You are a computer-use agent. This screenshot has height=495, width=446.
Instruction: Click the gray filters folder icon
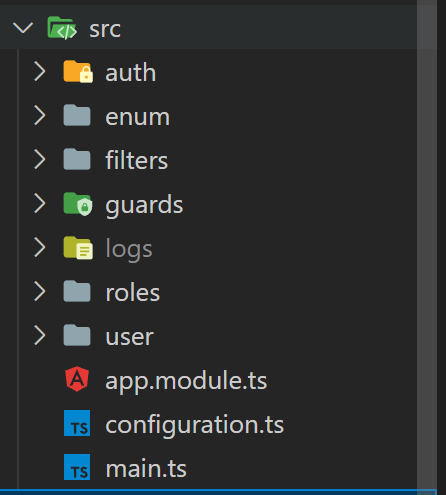click(77, 159)
